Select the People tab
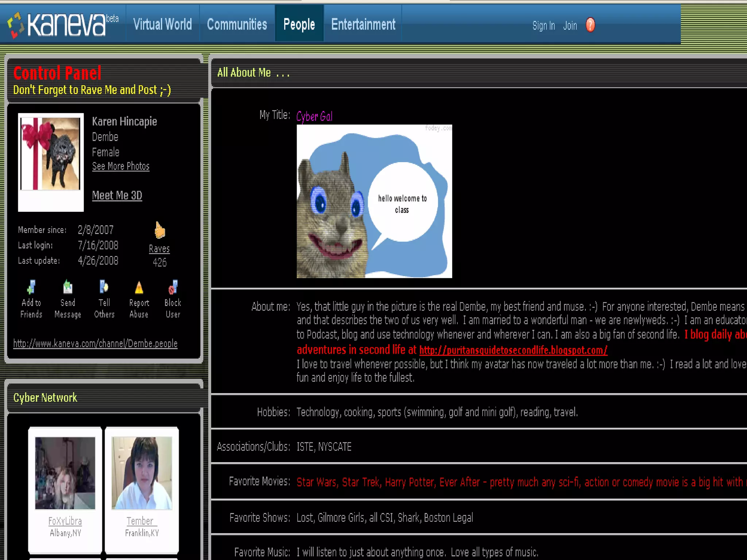 coord(299,24)
